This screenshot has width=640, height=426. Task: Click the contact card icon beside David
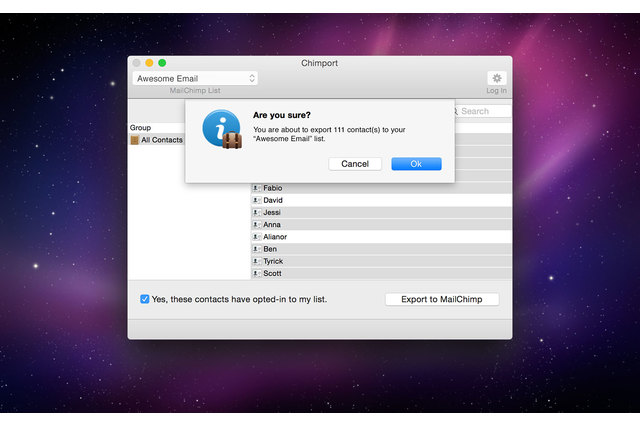click(257, 200)
